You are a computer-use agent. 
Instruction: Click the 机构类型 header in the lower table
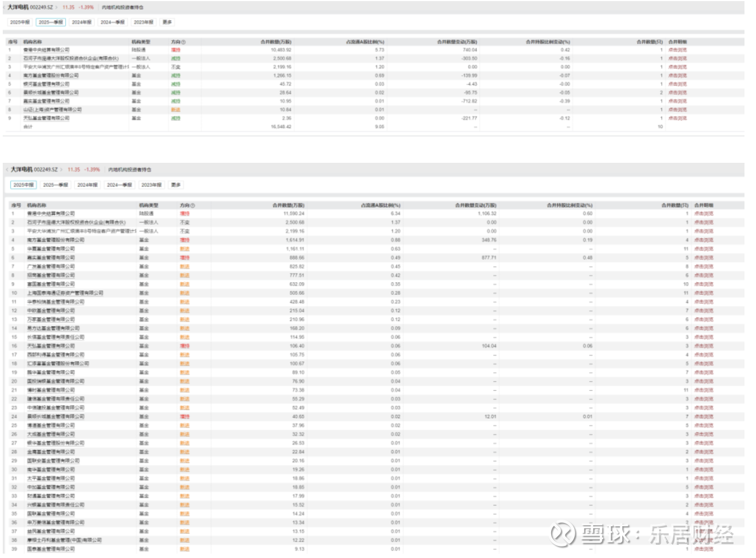click(148, 206)
